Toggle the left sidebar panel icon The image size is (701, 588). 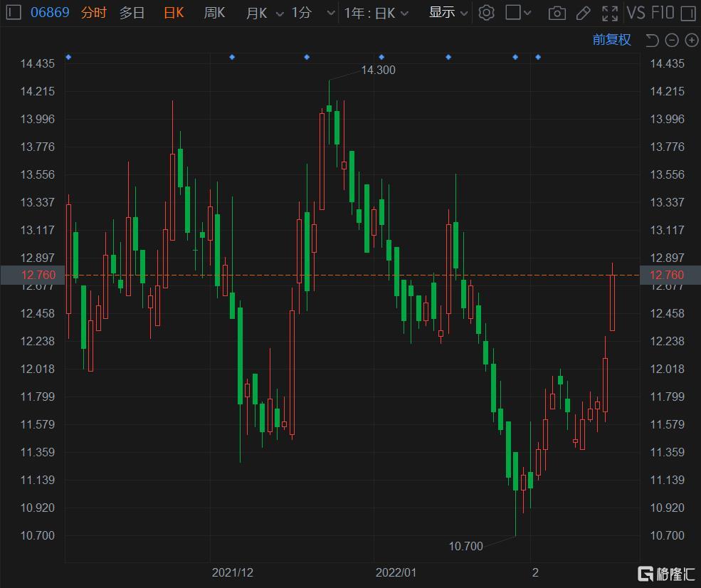(x=14, y=13)
